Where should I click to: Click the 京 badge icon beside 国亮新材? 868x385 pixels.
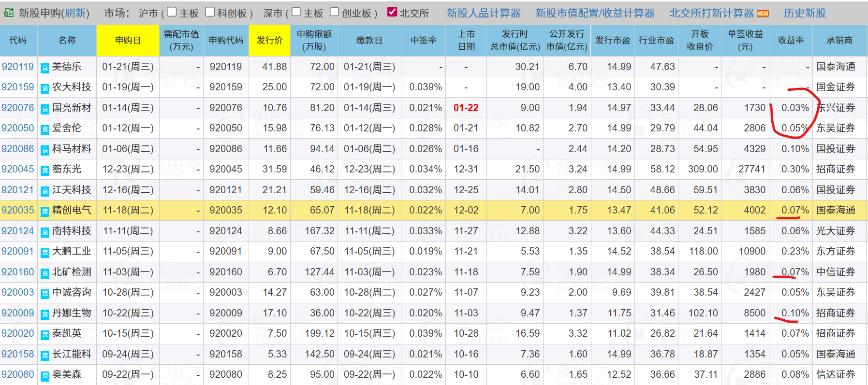(45, 109)
